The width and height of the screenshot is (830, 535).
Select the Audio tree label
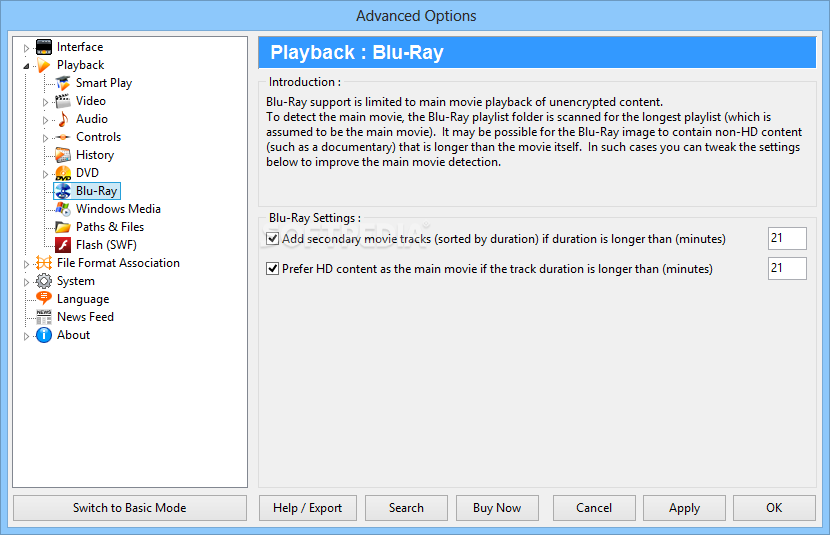[x=92, y=119]
